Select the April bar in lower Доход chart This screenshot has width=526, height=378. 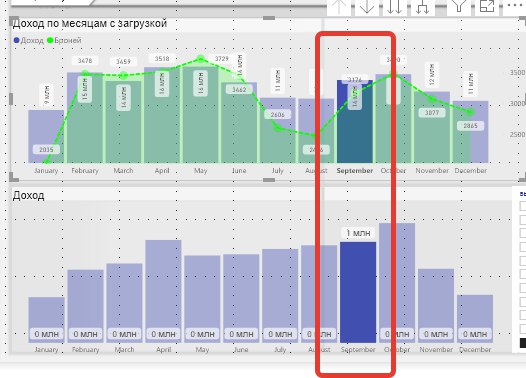point(163,291)
